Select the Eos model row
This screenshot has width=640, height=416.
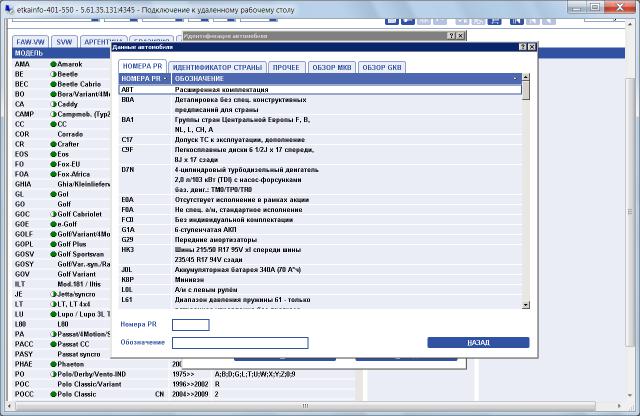coord(61,154)
